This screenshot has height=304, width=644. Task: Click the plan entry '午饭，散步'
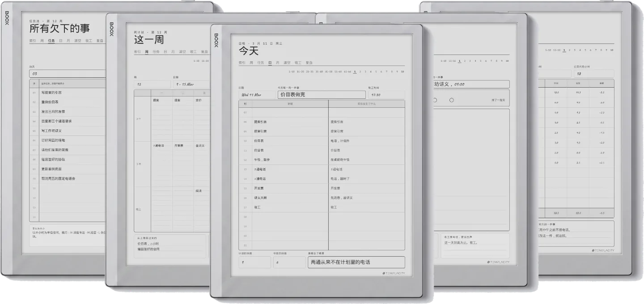click(x=262, y=160)
